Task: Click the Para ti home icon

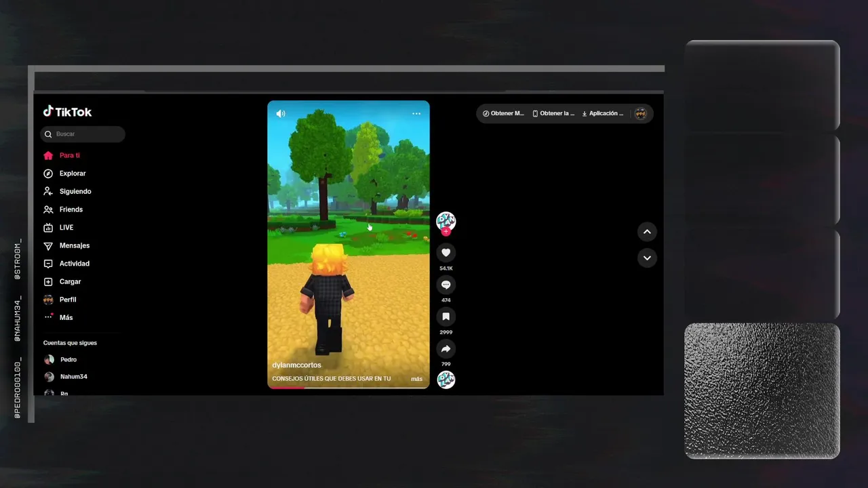Action: (48, 155)
